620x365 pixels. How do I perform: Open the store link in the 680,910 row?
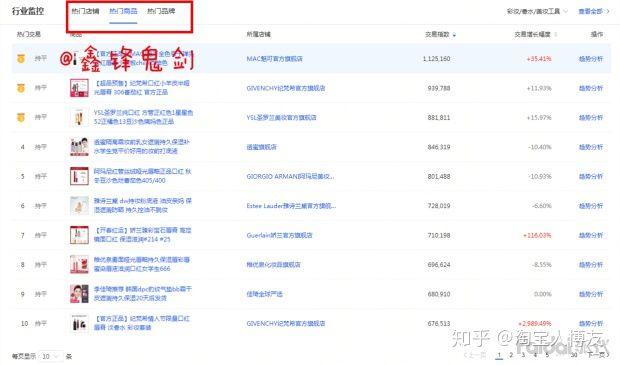pos(264,294)
